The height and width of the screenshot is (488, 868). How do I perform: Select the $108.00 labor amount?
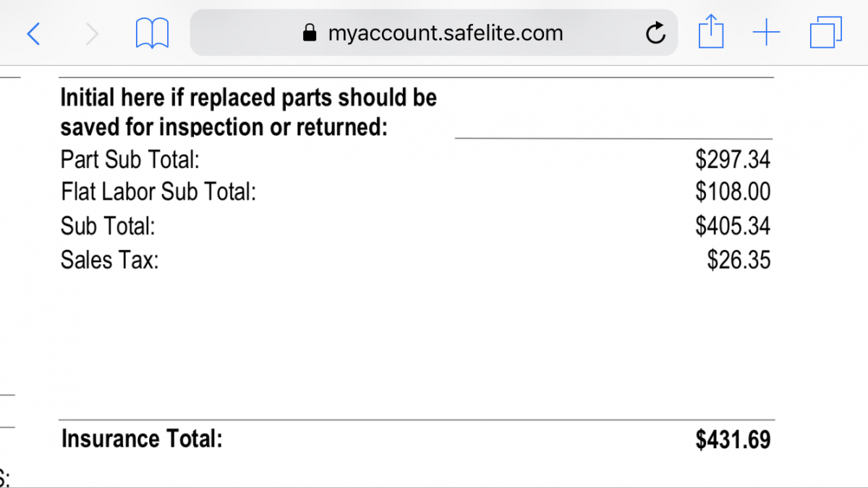point(733,193)
